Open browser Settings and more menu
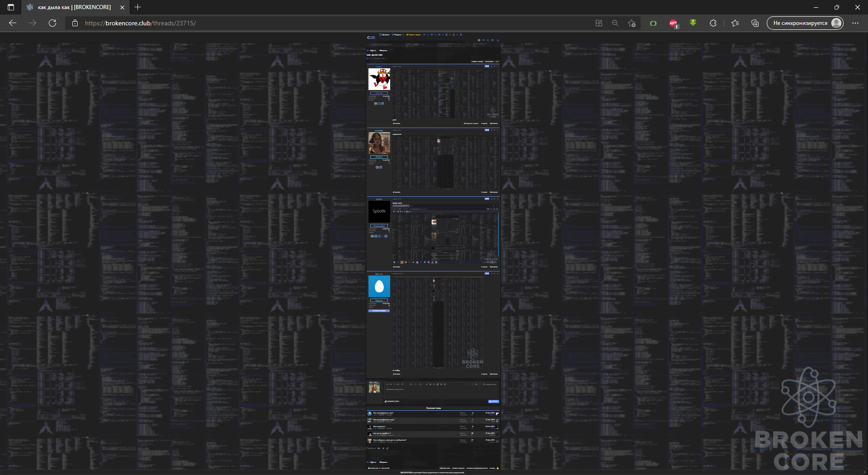Viewport: 868px width, 475px height. pos(855,23)
